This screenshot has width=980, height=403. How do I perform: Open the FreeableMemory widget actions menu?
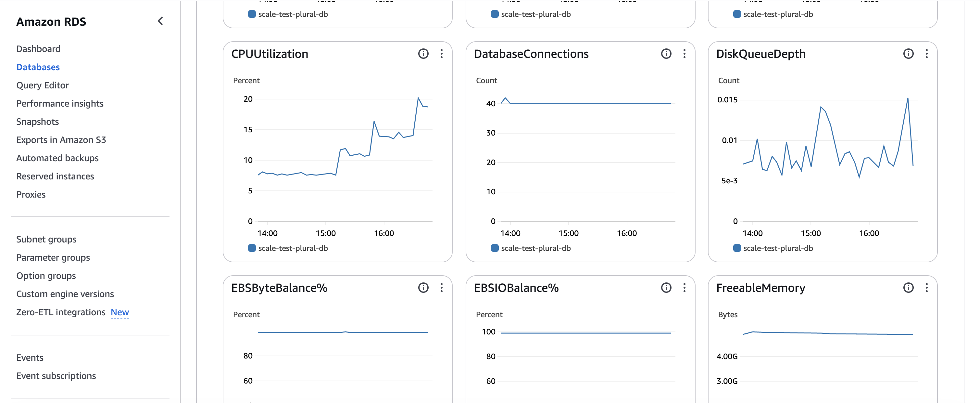coord(926,288)
